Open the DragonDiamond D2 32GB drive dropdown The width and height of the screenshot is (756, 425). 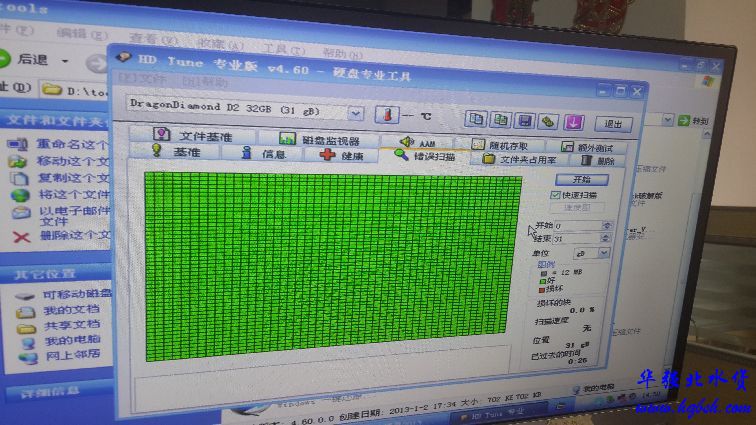tap(355, 114)
